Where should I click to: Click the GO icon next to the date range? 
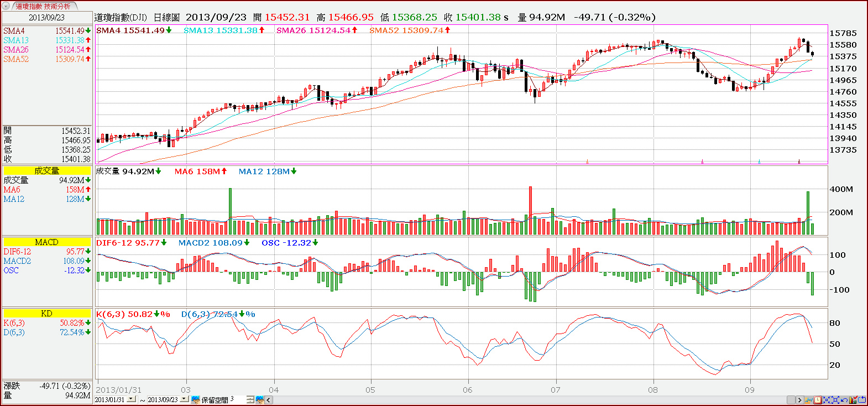point(196,399)
